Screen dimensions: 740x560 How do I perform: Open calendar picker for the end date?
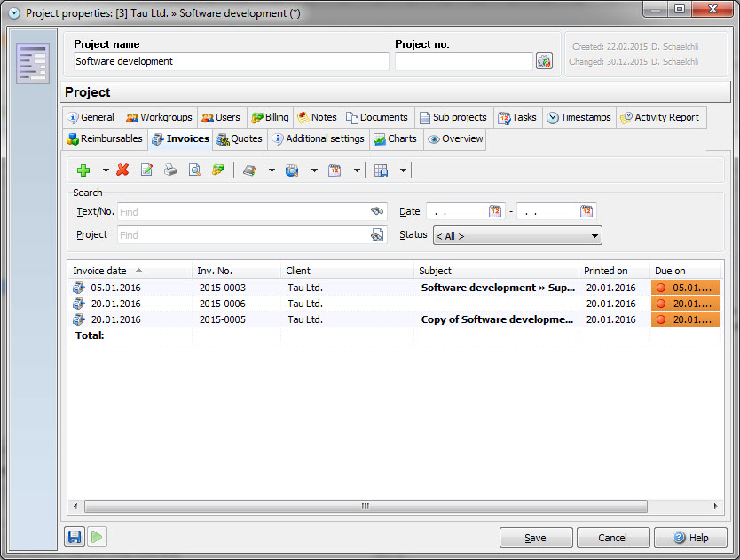tap(586, 211)
